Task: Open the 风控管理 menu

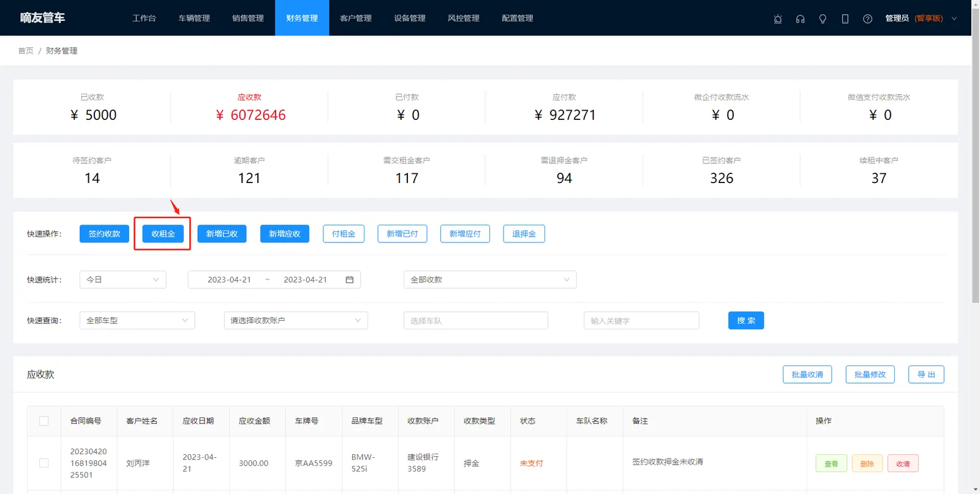Action: click(464, 18)
